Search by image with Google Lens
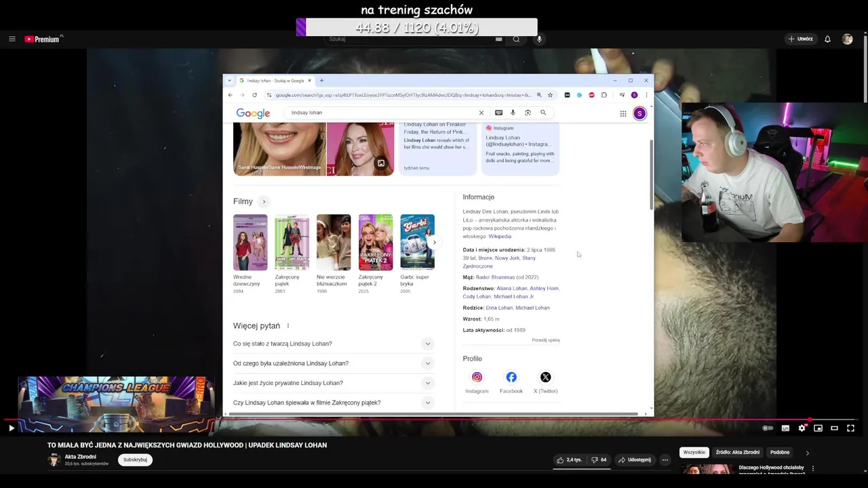The height and width of the screenshot is (488, 868). [x=528, y=113]
